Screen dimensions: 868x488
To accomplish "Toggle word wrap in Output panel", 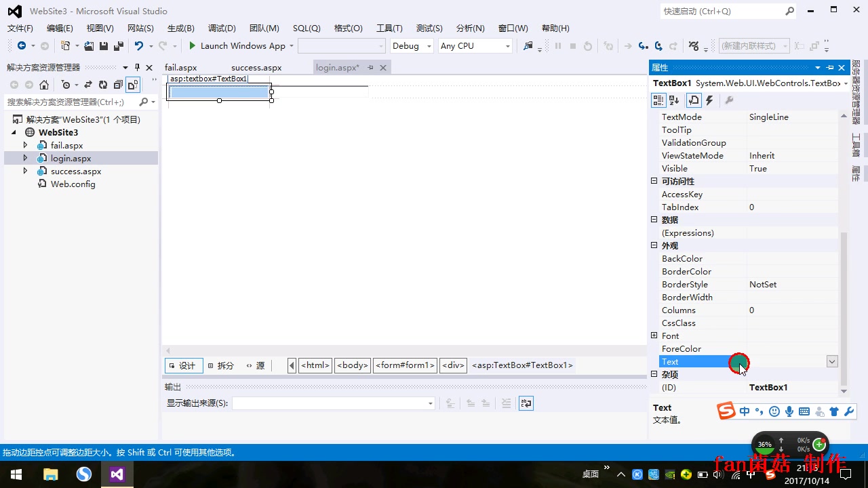I will tap(526, 403).
